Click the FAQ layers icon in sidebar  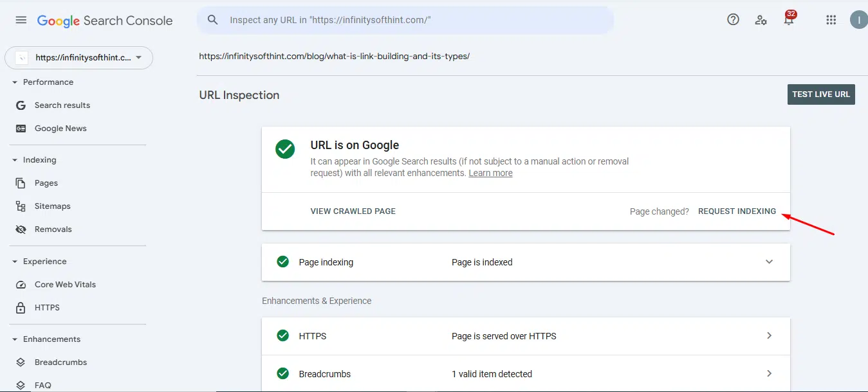[21, 386]
